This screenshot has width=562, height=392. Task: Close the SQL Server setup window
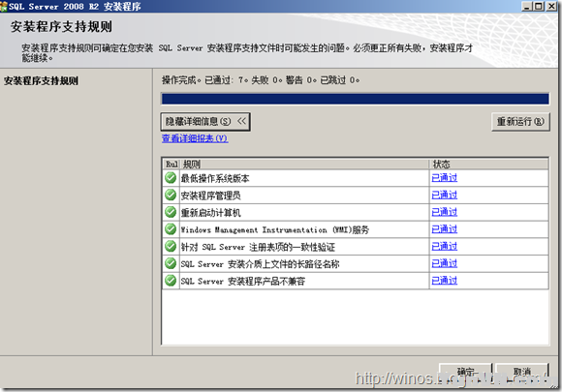(x=551, y=6)
